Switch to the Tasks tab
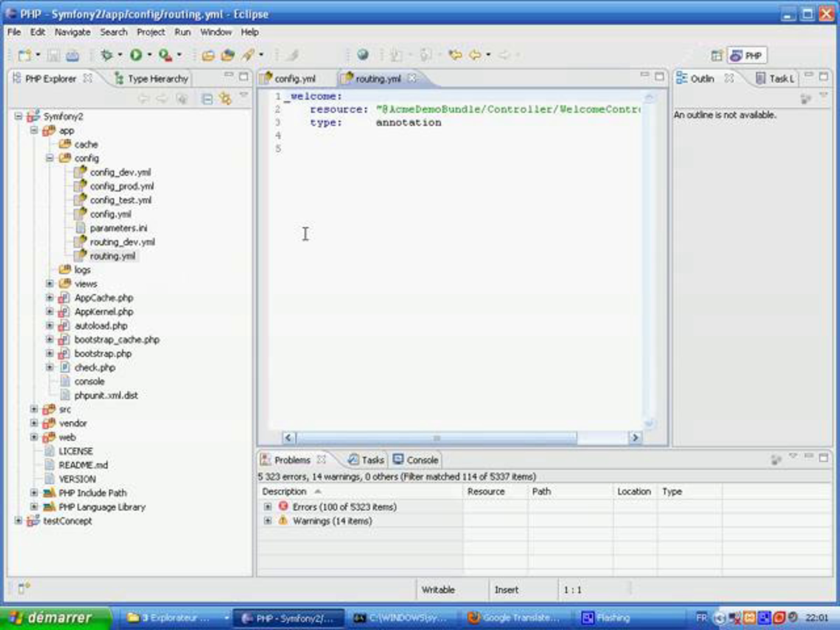840x630 pixels. [367, 460]
